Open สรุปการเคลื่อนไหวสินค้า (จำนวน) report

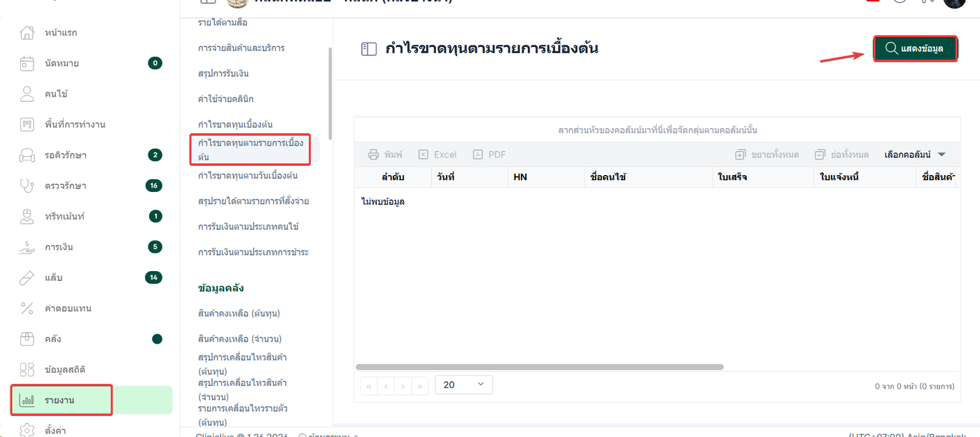tap(242, 390)
